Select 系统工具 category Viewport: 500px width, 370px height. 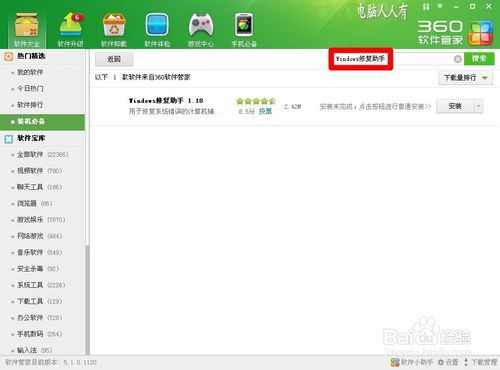(41, 285)
